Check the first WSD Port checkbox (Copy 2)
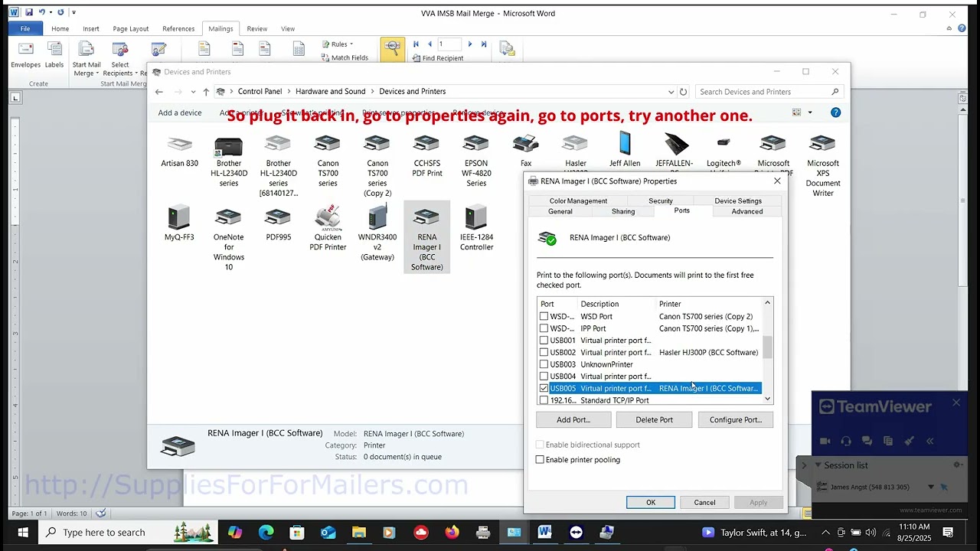This screenshot has width=980, height=551. (544, 316)
